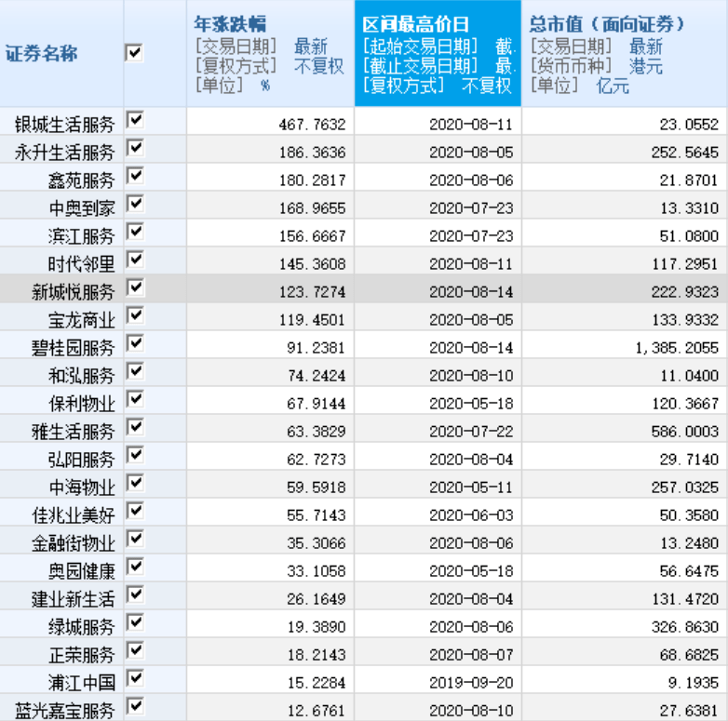Click the 1,385.2055 market cap cell
Viewport: 728px width, 721px height.
pyautogui.click(x=625, y=345)
